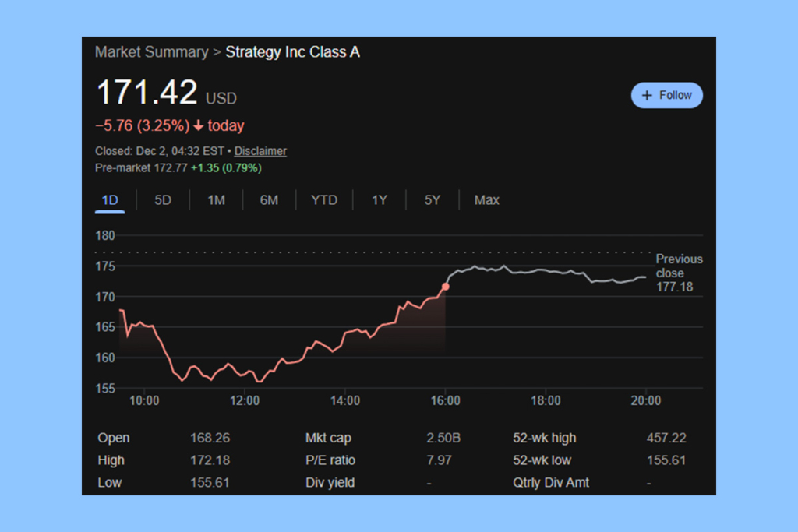Click the dotted previous close line
The image size is (798, 532).
(390, 252)
